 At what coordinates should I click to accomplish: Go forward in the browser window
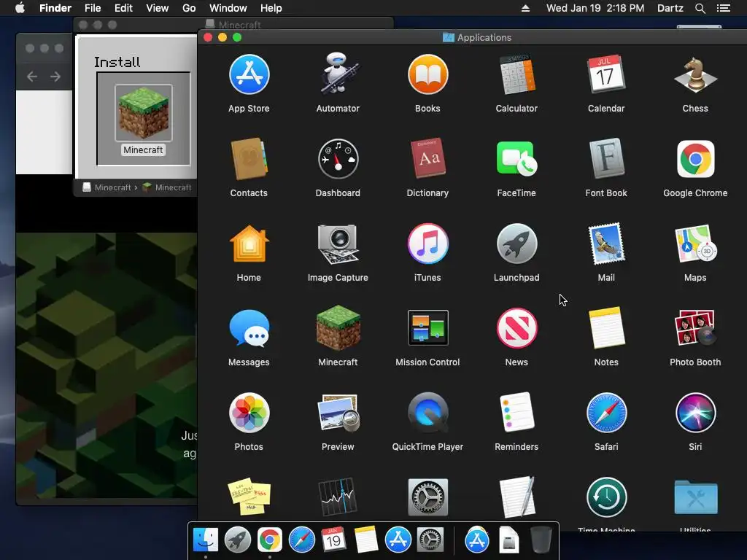(55, 76)
